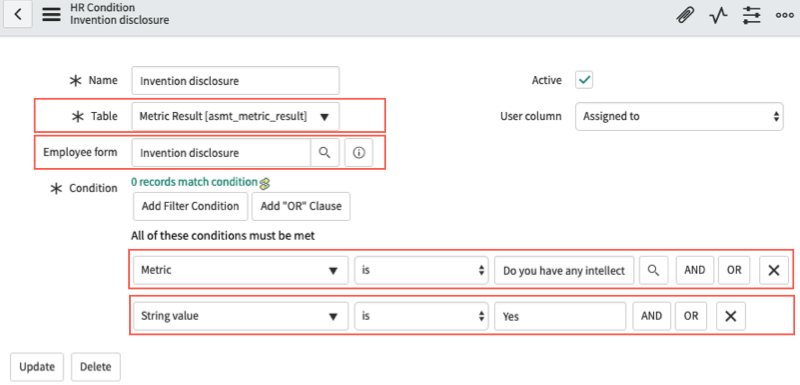
Task: Click OR in the Metric row
Action: click(x=734, y=270)
